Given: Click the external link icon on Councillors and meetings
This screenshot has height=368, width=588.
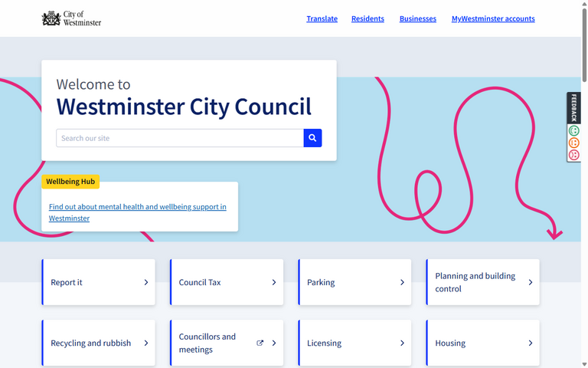Looking at the screenshot, I should 260,343.
